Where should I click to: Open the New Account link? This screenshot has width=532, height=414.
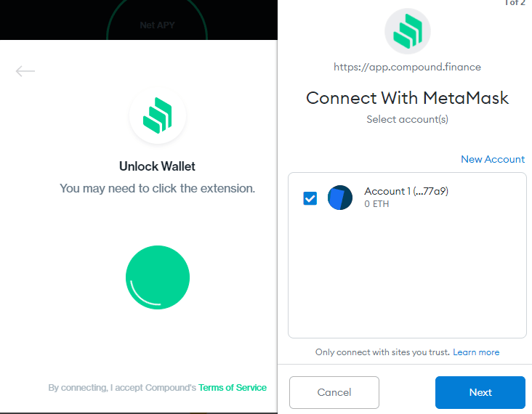(493, 159)
